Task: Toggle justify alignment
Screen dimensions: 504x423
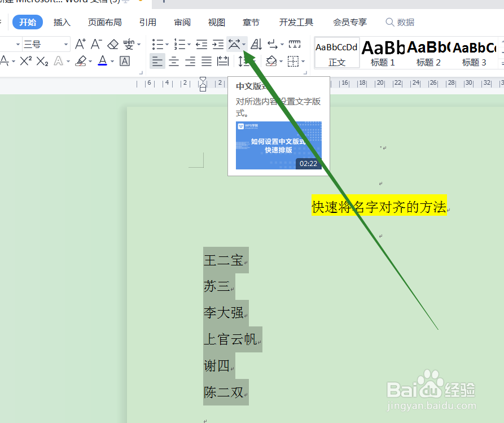Action: tap(206, 61)
